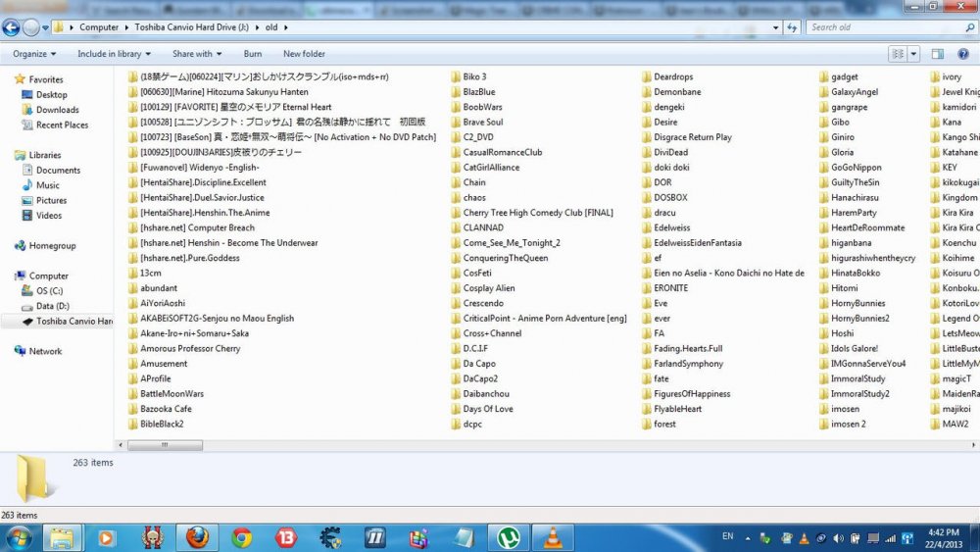Open Google Chrome from the taskbar
This screenshot has width=980, height=552.
point(241,537)
